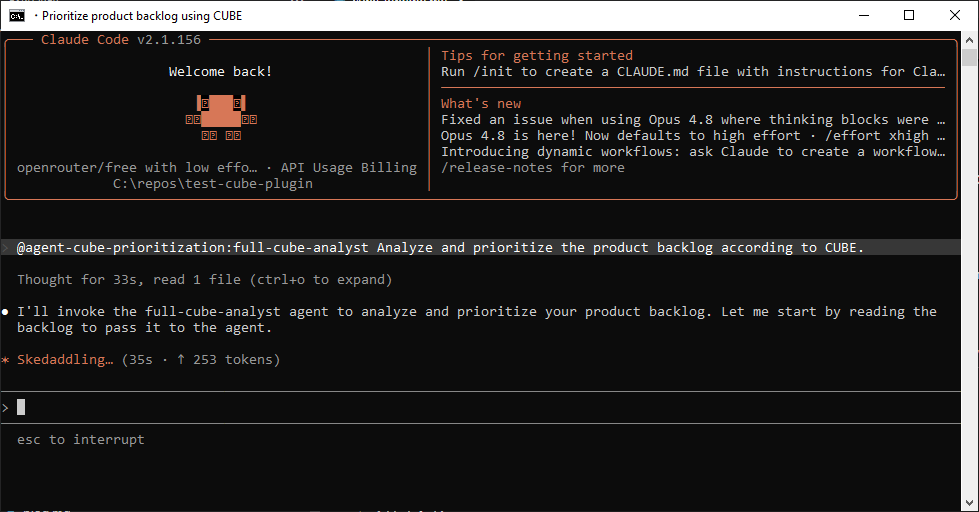Click the '@agent-cube-prioritization:full-cube-analyst' prompt line
The width and height of the screenshot is (979, 512).
click(x=481, y=248)
